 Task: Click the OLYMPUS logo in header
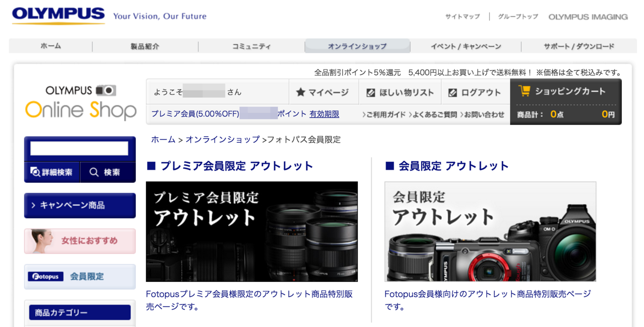58,15
